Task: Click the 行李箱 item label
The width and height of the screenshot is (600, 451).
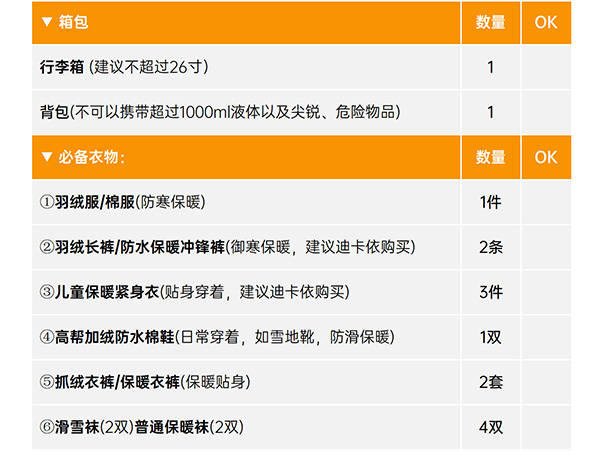Action: (62, 68)
